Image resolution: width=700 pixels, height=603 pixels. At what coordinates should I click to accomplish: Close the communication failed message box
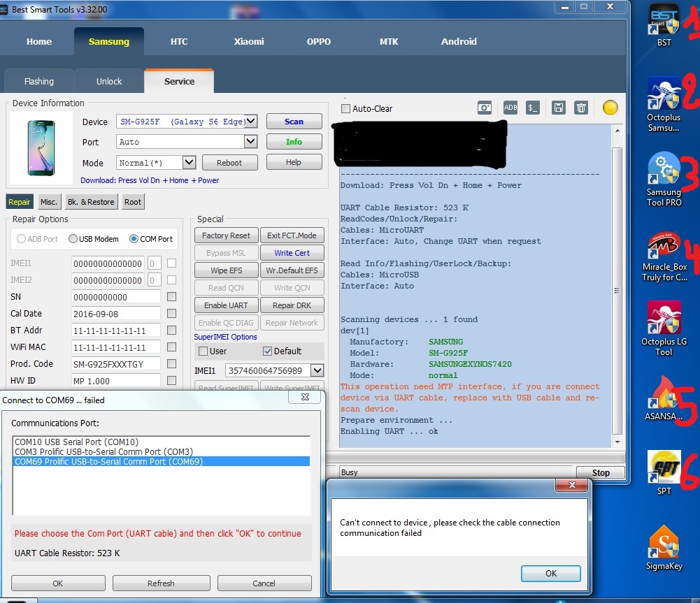pyautogui.click(x=572, y=485)
